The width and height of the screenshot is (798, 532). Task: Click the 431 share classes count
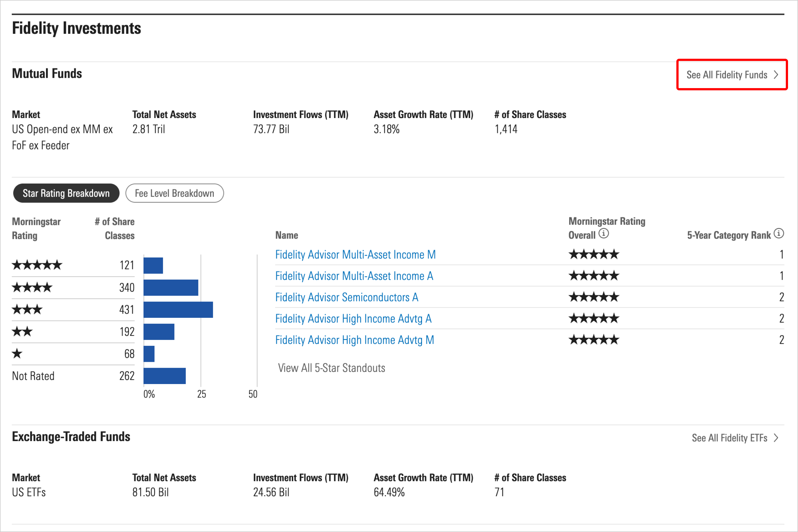(127, 310)
